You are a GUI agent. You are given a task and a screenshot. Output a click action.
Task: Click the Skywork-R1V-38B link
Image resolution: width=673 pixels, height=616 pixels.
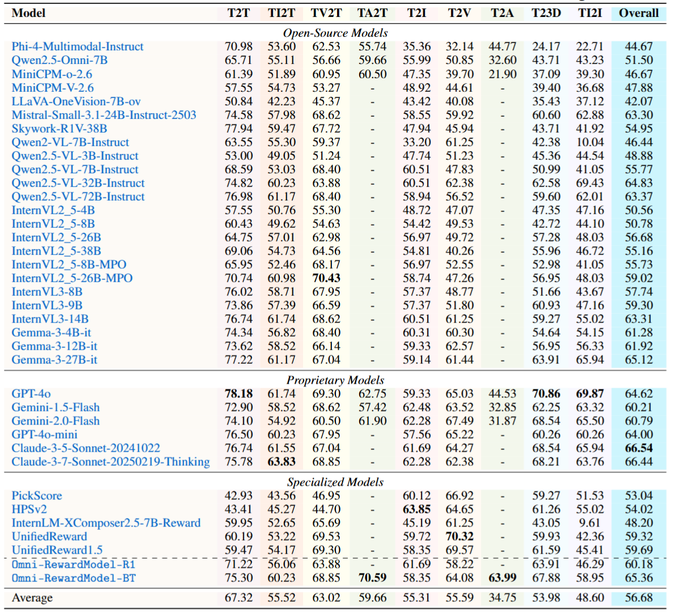[59, 128]
